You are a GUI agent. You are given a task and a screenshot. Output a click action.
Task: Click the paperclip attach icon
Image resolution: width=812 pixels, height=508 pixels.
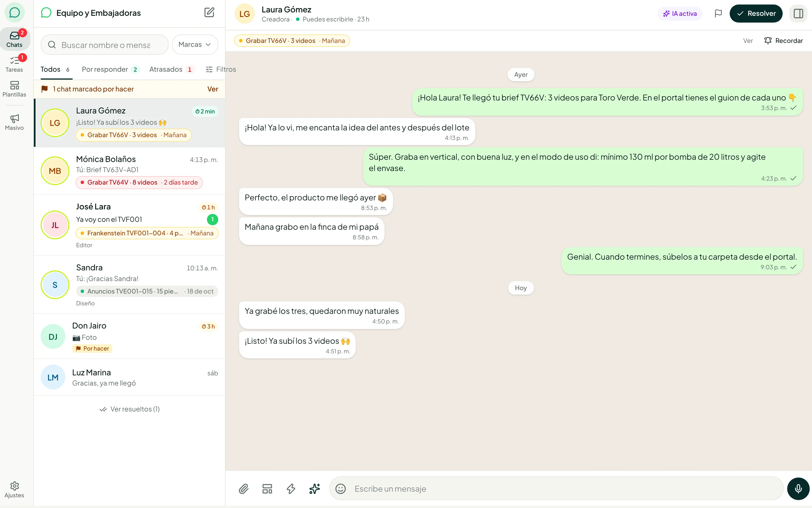244,489
